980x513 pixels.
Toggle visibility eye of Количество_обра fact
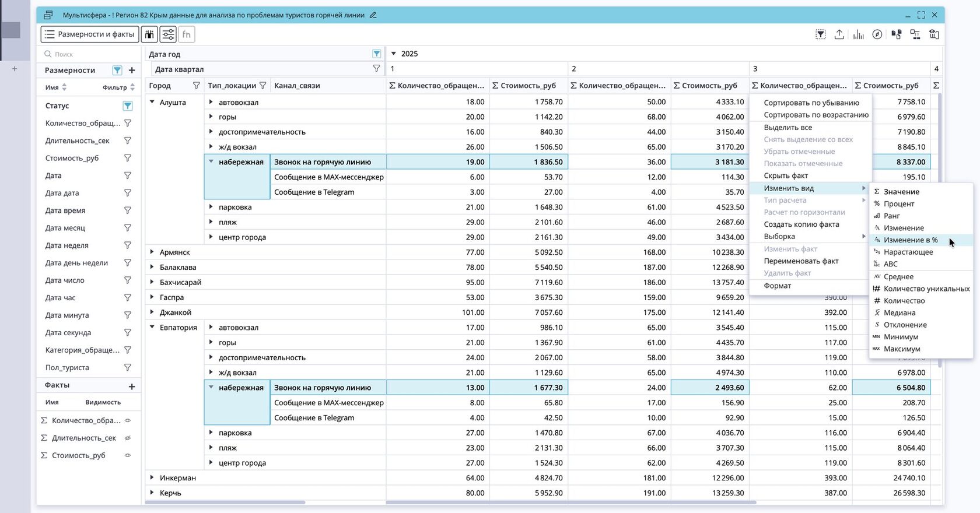tap(128, 420)
